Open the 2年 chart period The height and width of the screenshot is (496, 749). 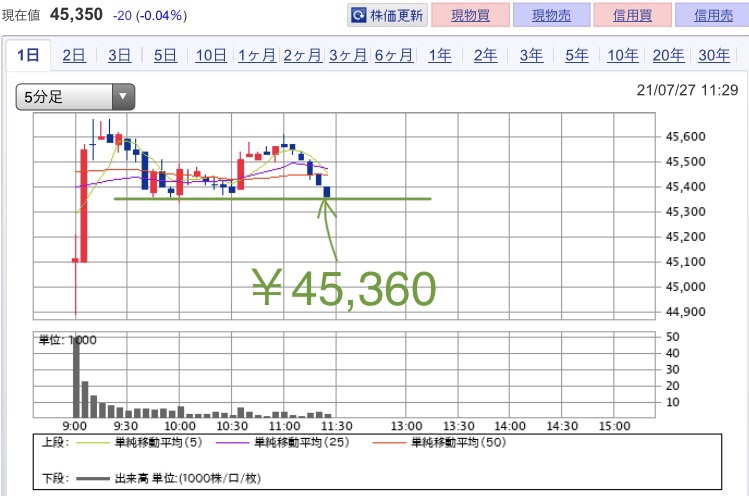click(485, 55)
